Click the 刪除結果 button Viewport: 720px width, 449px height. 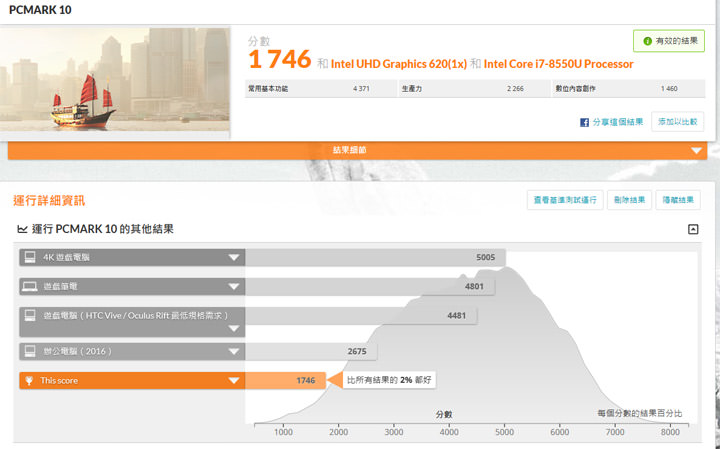pyautogui.click(x=630, y=200)
